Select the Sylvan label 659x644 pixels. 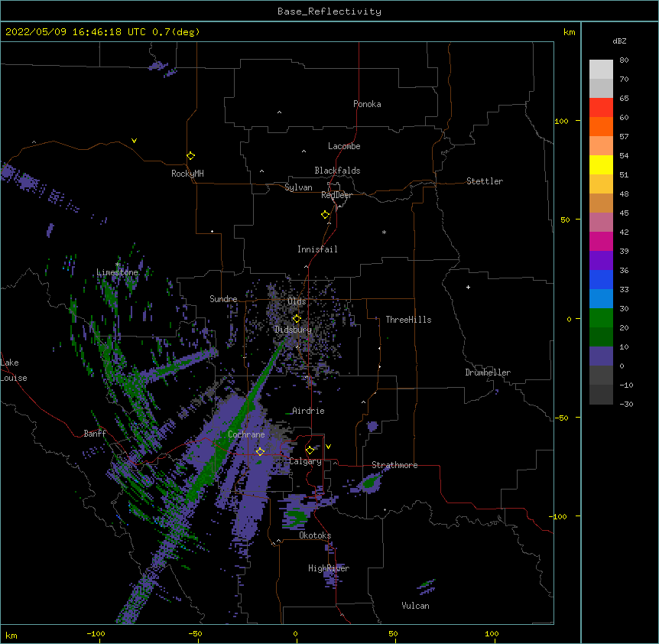298,187
